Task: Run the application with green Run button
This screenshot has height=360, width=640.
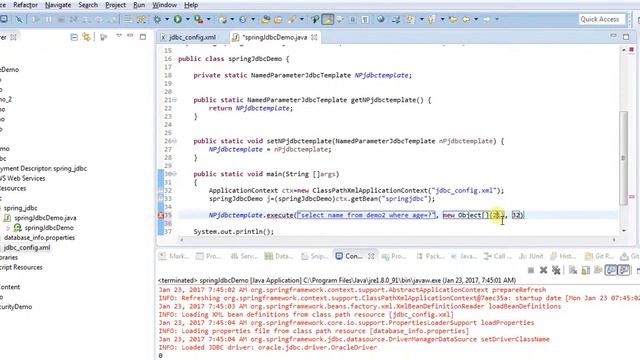Action: (178, 19)
